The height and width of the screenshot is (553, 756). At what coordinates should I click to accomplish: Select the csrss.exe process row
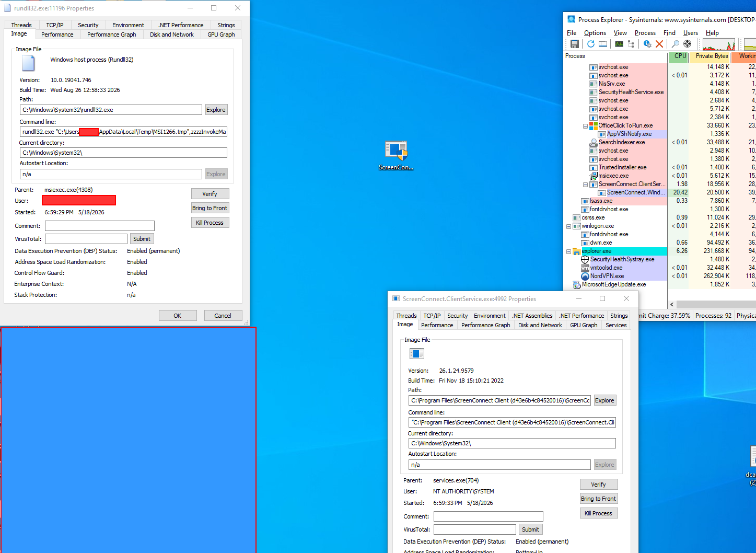[659, 218]
